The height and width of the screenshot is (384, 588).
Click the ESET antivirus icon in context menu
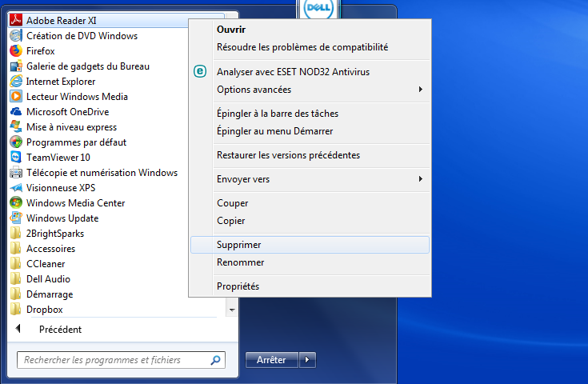[200, 71]
